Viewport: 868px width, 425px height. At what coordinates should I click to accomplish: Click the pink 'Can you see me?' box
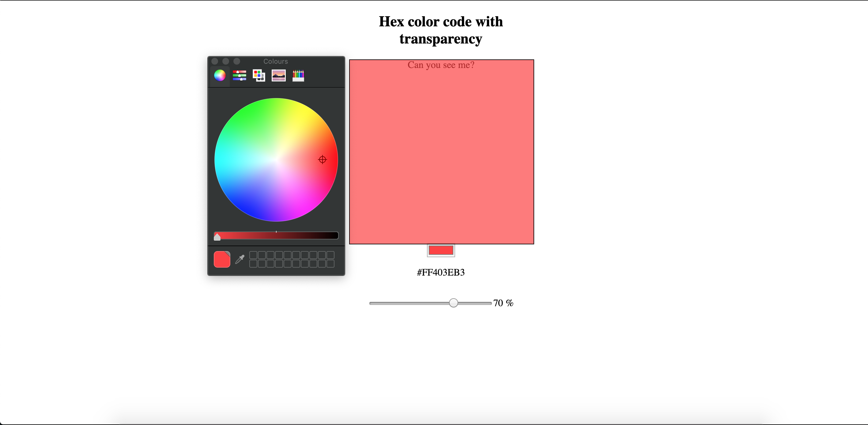click(x=441, y=152)
